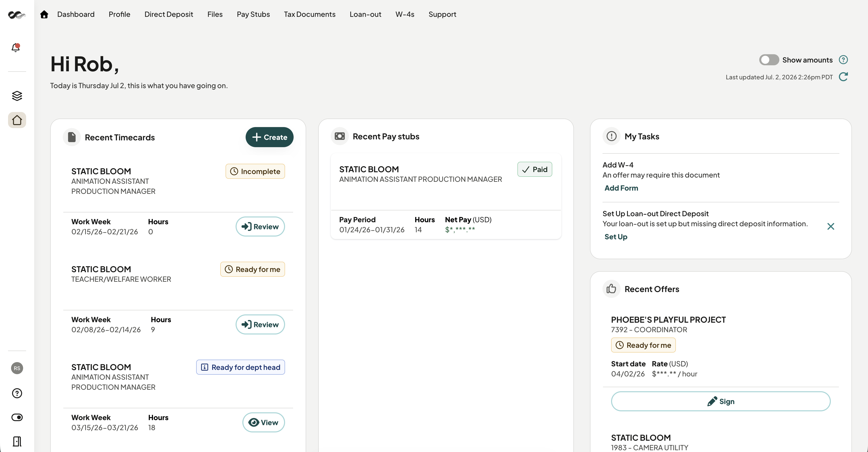868x452 pixels.
Task: Click the Add Form link
Action: pos(621,188)
